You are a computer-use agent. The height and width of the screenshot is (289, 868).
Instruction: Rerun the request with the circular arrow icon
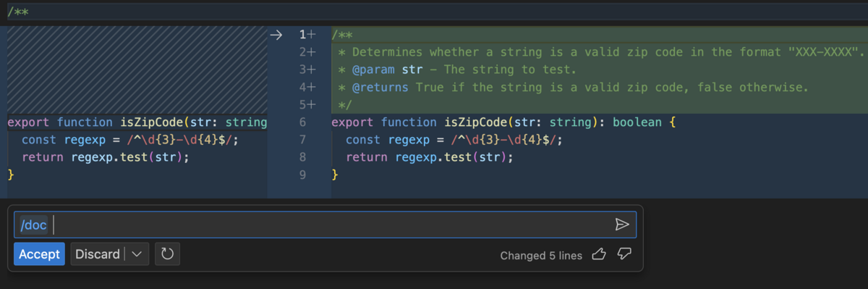tap(167, 254)
